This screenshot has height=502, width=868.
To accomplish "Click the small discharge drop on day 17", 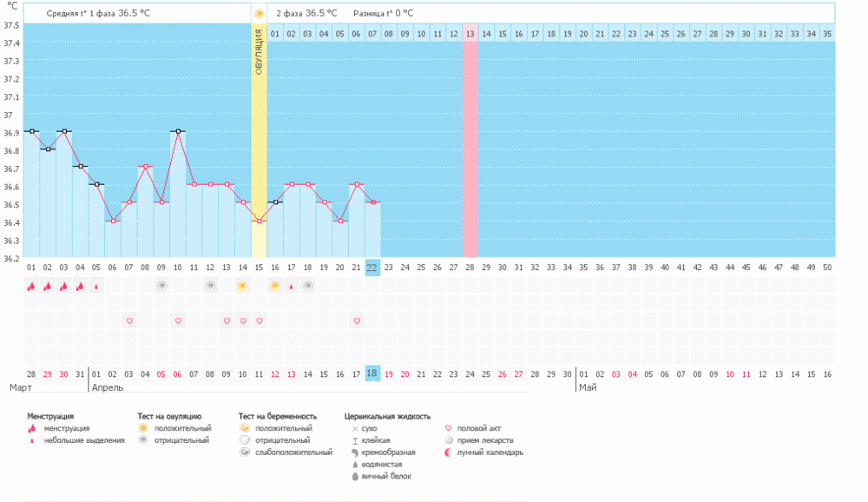I will coord(291,286).
